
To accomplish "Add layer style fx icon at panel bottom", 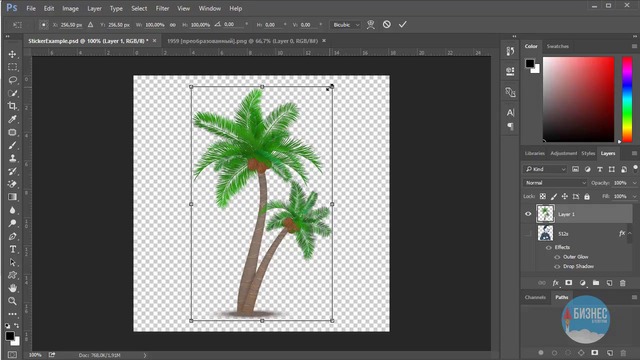I will pos(555,283).
